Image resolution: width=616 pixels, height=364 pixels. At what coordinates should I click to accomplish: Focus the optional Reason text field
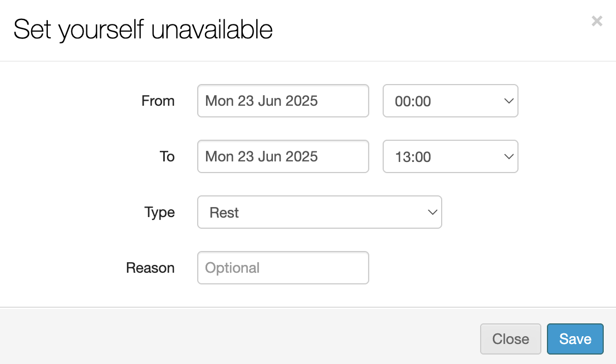click(283, 268)
